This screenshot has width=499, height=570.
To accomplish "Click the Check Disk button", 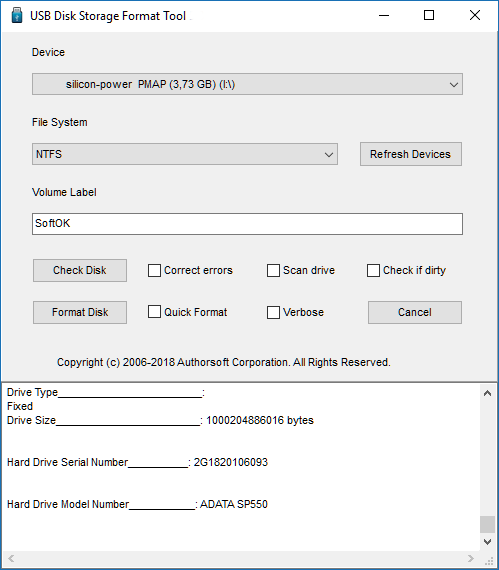I will tap(80, 270).
